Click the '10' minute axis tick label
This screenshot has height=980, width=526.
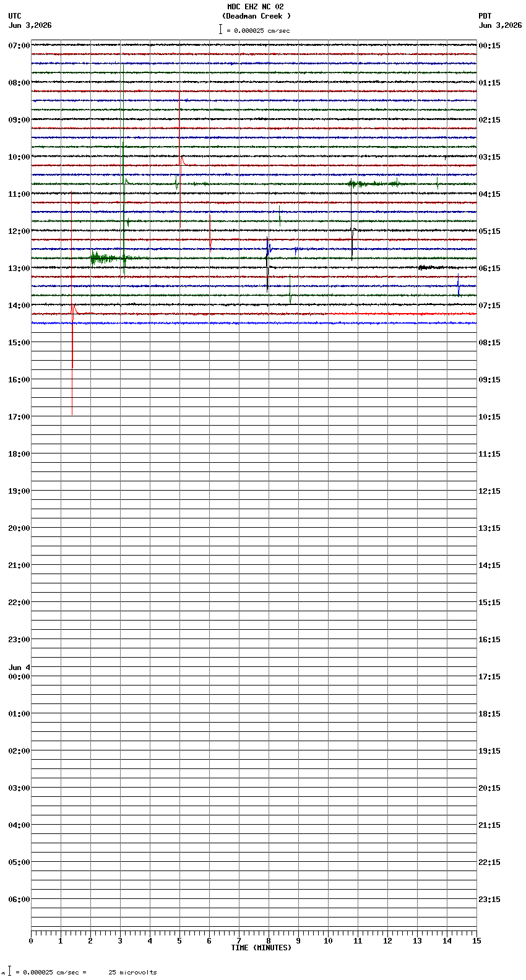click(x=328, y=941)
